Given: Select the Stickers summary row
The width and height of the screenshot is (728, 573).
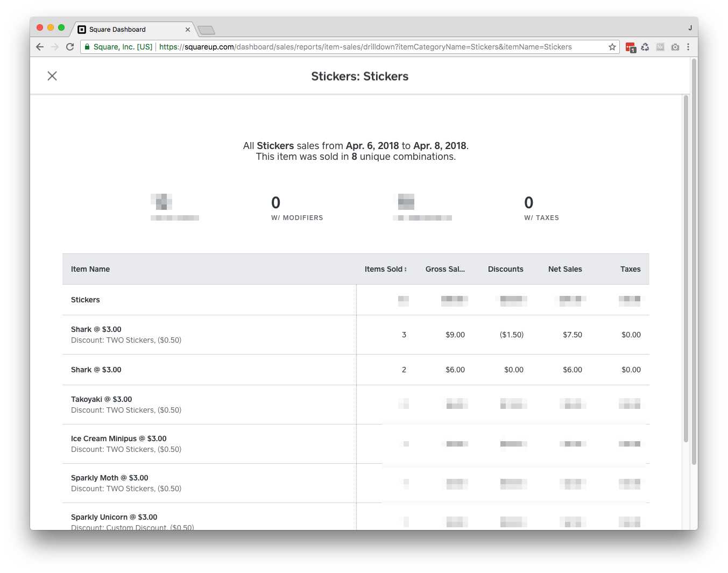Looking at the screenshot, I should point(356,300).
